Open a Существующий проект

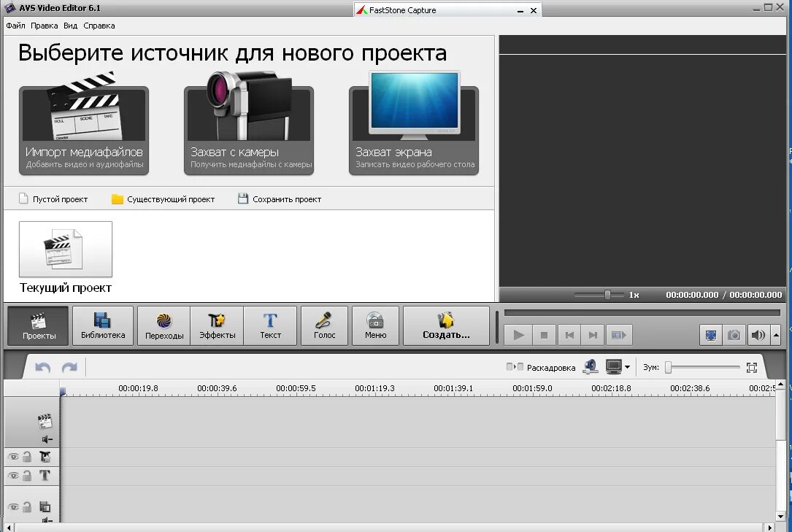(x=164, y=199)
